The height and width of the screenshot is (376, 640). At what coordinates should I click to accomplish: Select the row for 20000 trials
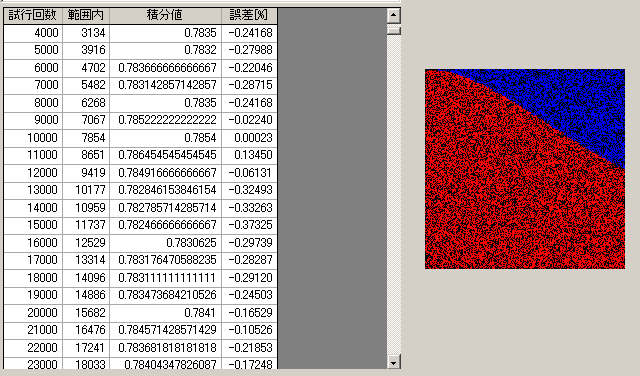point(140,313)
